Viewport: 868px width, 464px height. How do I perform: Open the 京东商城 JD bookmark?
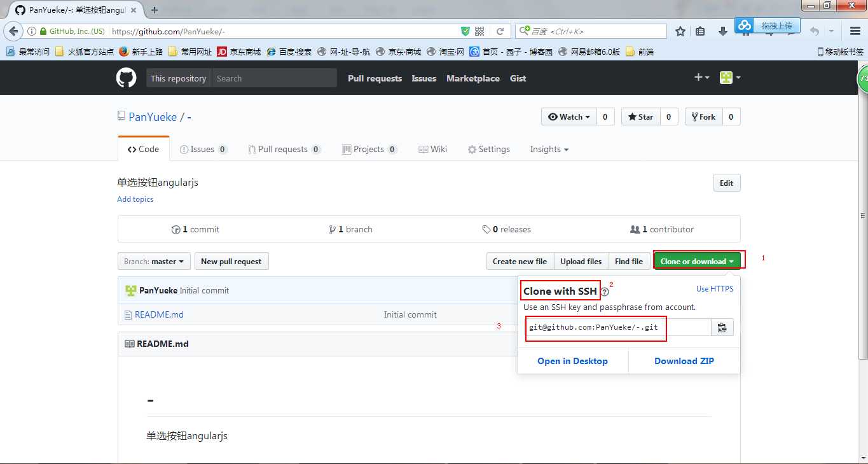pyautogui.click(x=238, y=52)
